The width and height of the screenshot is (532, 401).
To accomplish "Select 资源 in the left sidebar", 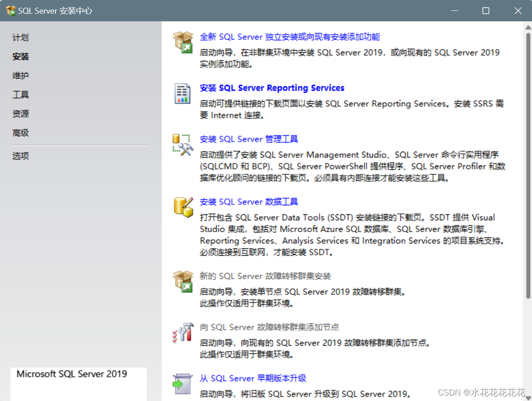I will coord(20,114).
